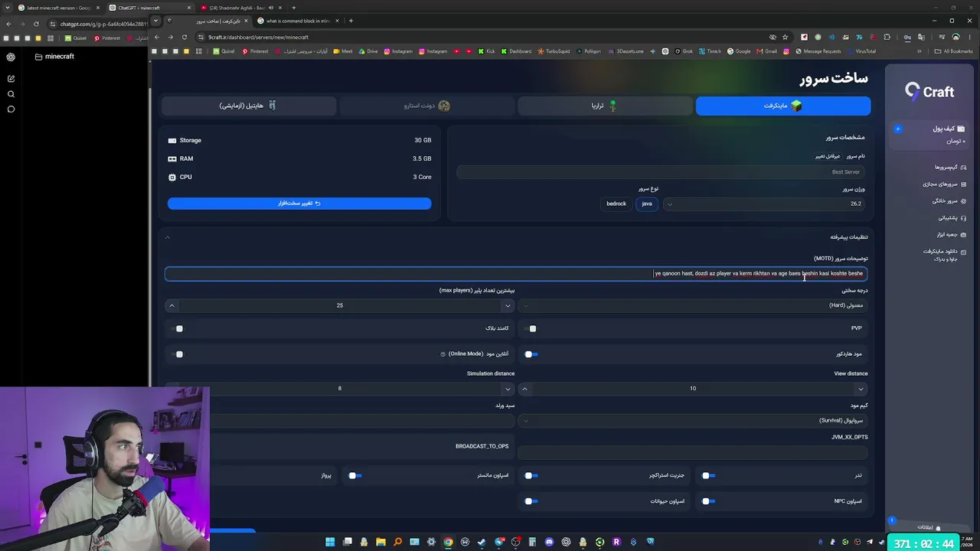Open the server version 26.2 dropdown
This screenshot has width=980, height=551.
pos(766,204)
